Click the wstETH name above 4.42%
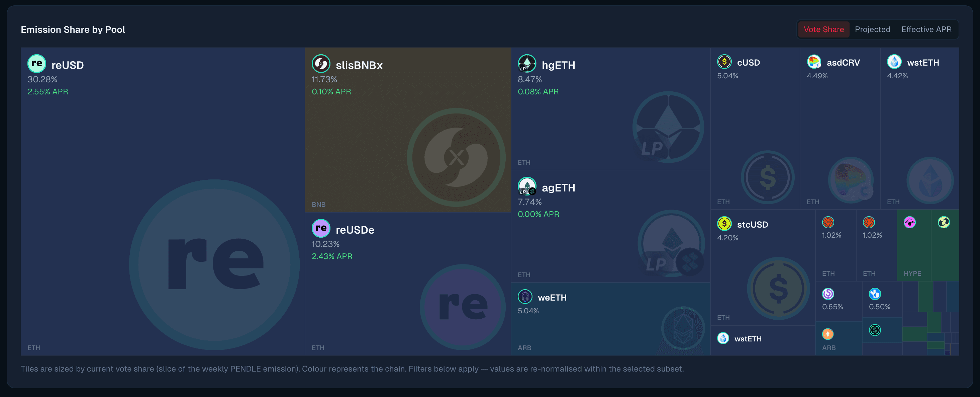The image size is (980, 397). pos(923,62)
